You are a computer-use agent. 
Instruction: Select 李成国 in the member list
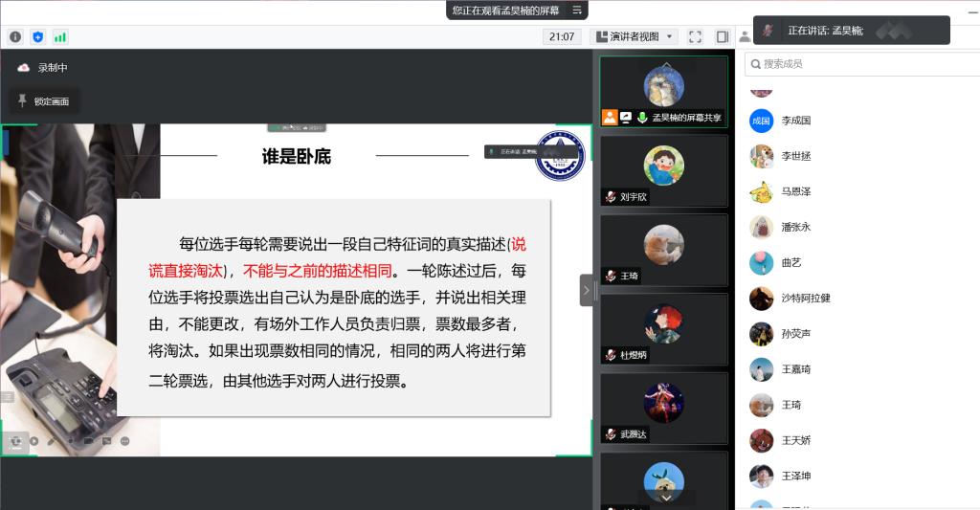click(x=795, y=121)
